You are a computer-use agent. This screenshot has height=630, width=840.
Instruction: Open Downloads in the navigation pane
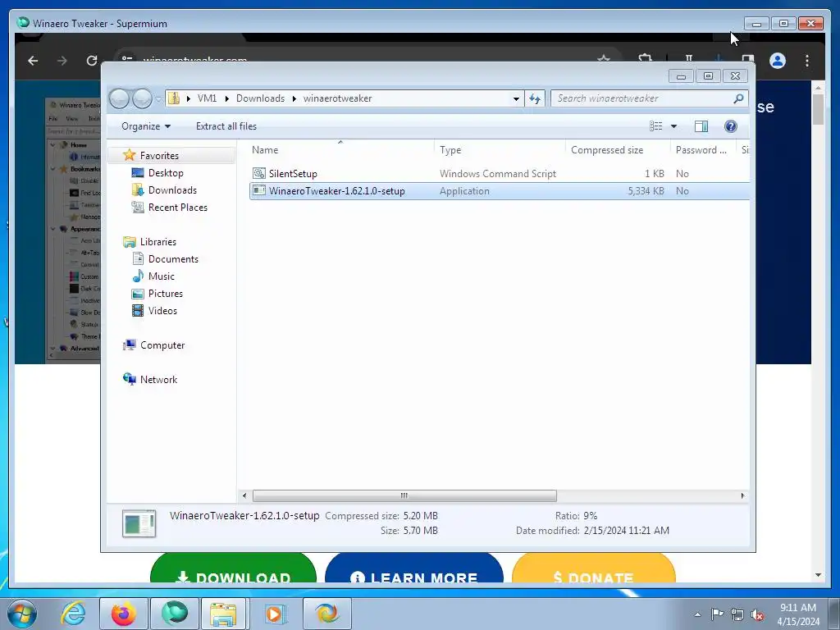point(172,190)
